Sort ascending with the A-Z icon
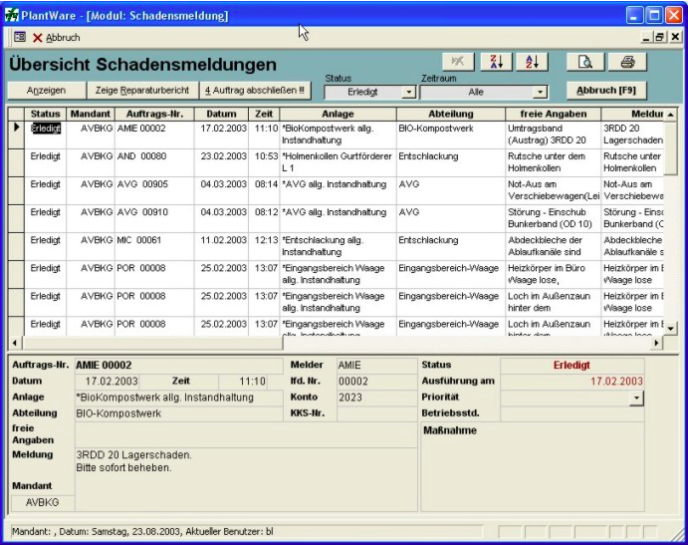 pyautogui.click(x=532, y=62)
